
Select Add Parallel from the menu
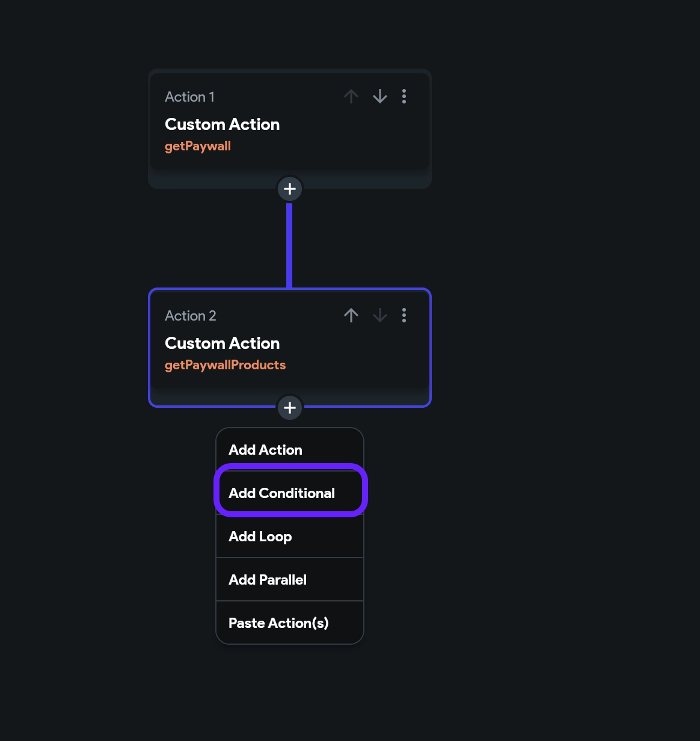click(x=267, y=579)
